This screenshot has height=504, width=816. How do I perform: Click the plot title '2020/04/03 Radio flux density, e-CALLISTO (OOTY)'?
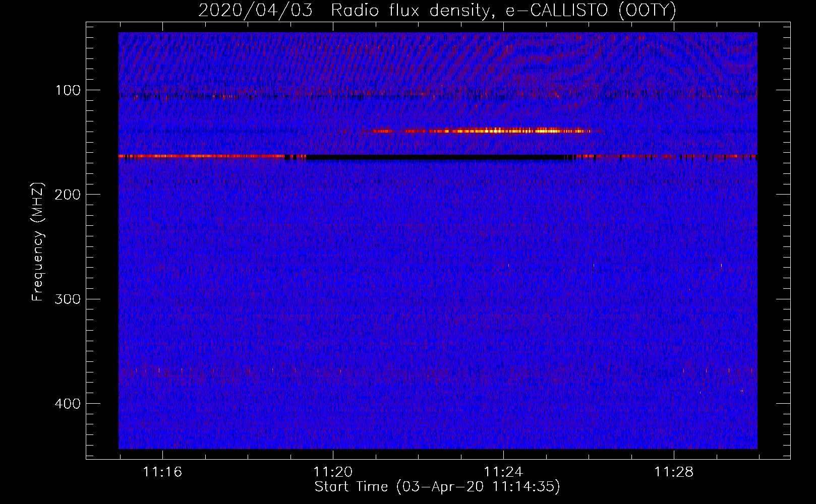(x=437, y=10)
